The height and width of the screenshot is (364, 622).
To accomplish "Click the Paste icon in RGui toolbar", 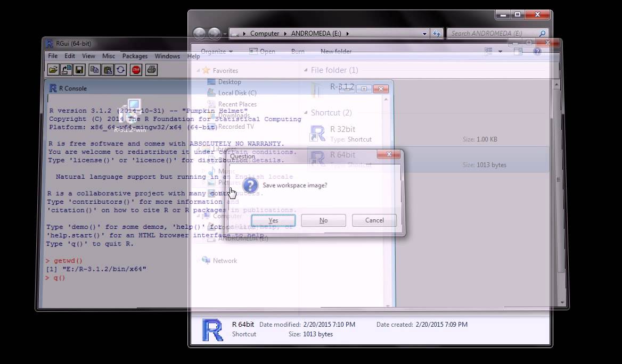I will click(108, 70).
